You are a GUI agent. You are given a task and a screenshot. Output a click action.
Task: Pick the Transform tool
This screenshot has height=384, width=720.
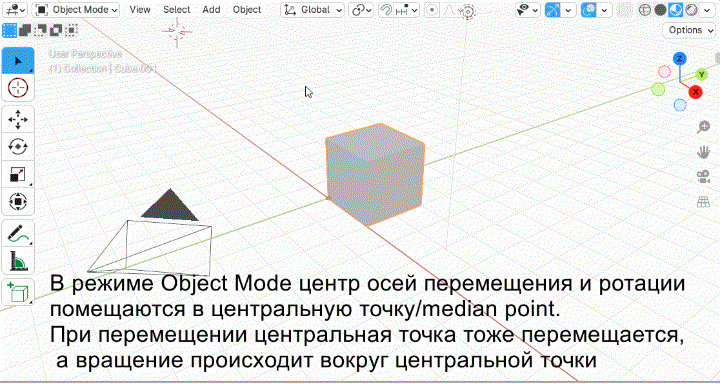coord(18,201)
